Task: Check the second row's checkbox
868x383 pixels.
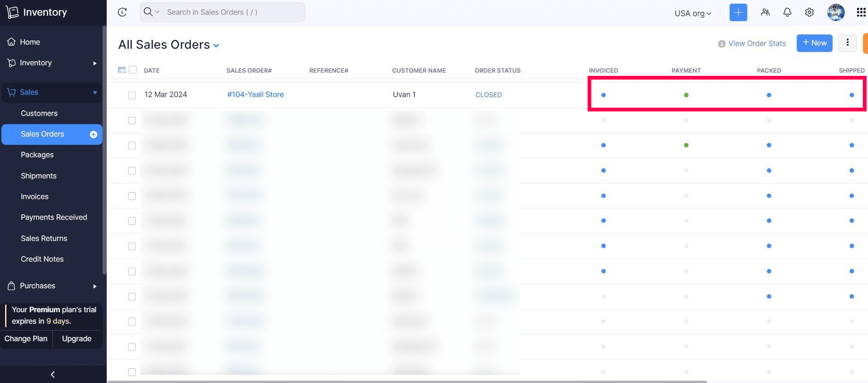Action: tap(132, 120)
